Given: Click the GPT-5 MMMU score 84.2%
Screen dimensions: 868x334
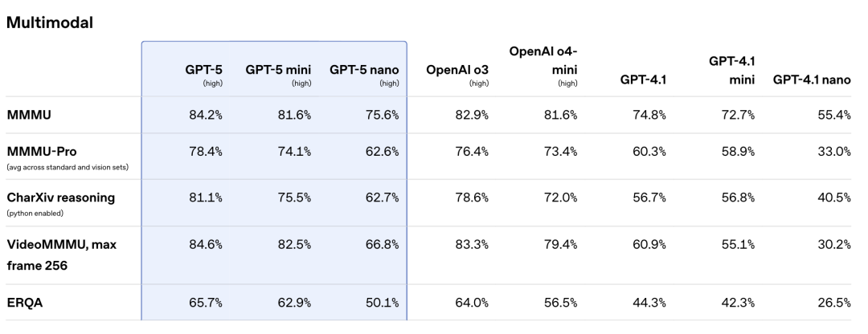Looking at the screenshot, I should pyautogui.click(x=206, y=115).
